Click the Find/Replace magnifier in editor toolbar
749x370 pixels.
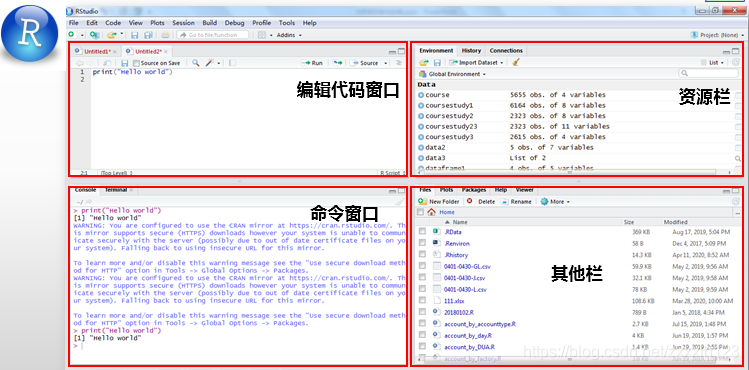pyautogui.click(x=196, y=63)
